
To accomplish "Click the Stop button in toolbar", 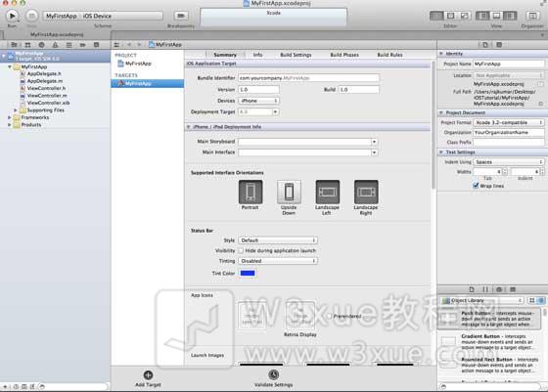I will click(x=31, y=16).
